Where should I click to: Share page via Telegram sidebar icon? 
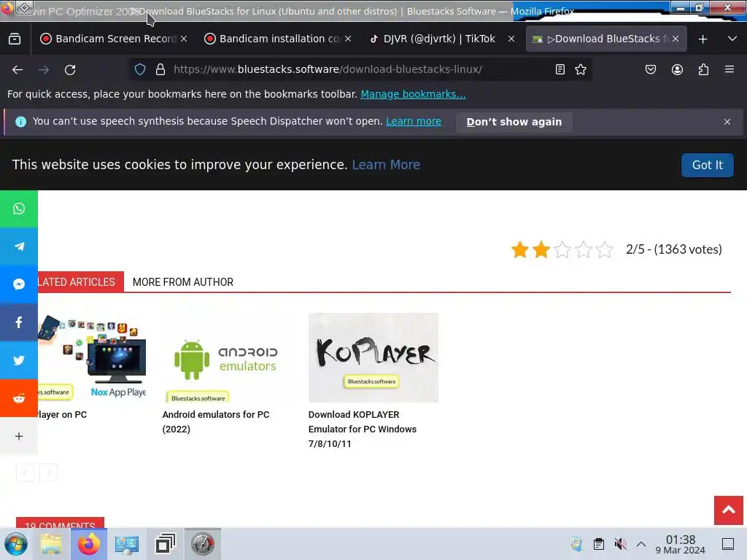[x=18, y=246]
